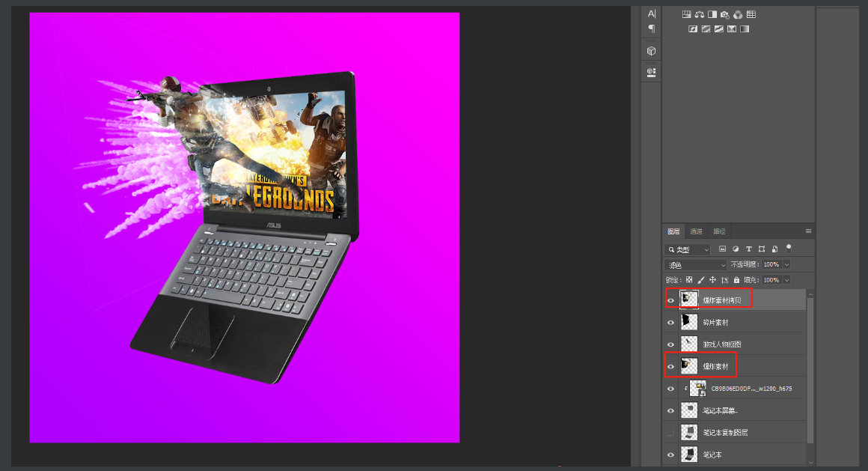Image resolution: width=868 pixels, height=471 pixels.
Task: Add a Hue/Saturation adjustment
Action: point(686,14)
